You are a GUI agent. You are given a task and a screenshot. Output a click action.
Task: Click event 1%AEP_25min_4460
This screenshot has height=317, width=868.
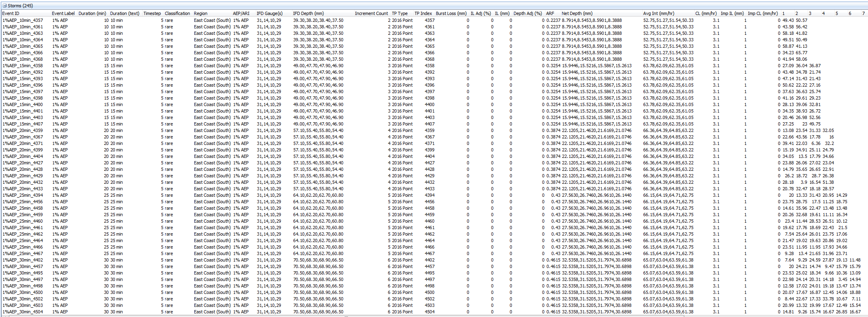23,221
